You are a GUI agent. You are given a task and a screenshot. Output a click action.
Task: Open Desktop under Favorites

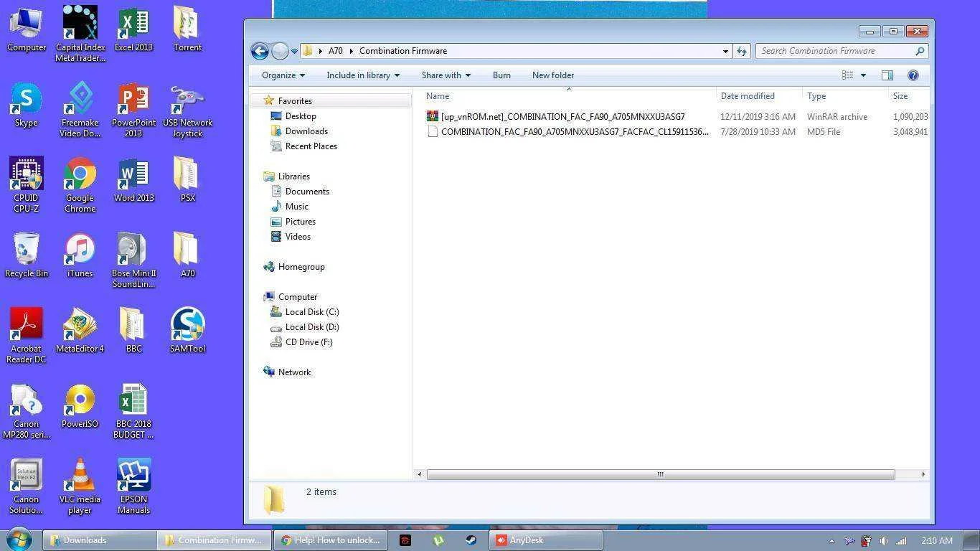tap(301, 116)
